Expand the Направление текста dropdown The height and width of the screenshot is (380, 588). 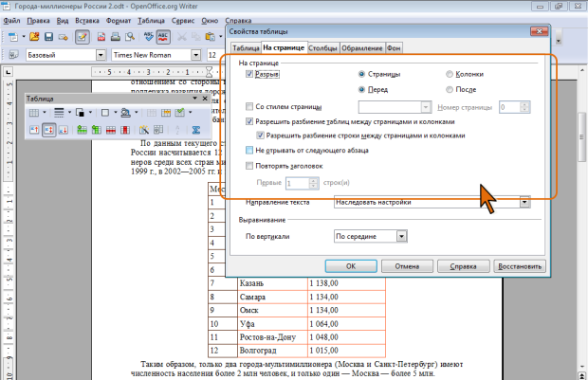(x=524, y=202)
